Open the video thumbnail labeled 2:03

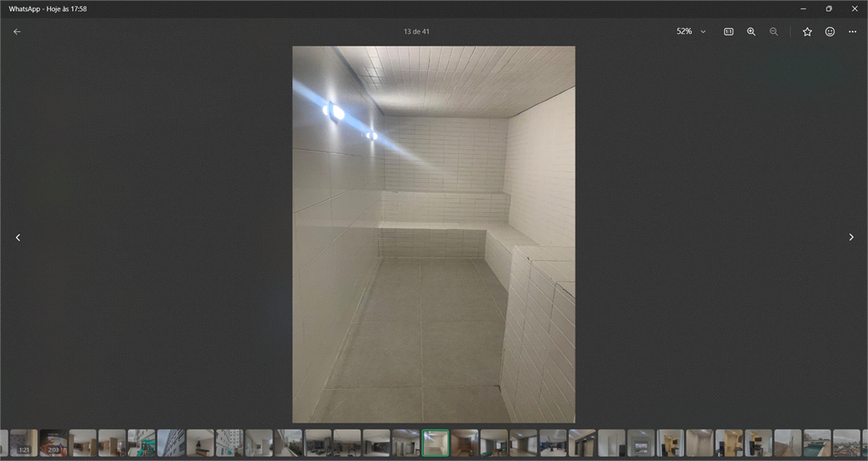53,442
